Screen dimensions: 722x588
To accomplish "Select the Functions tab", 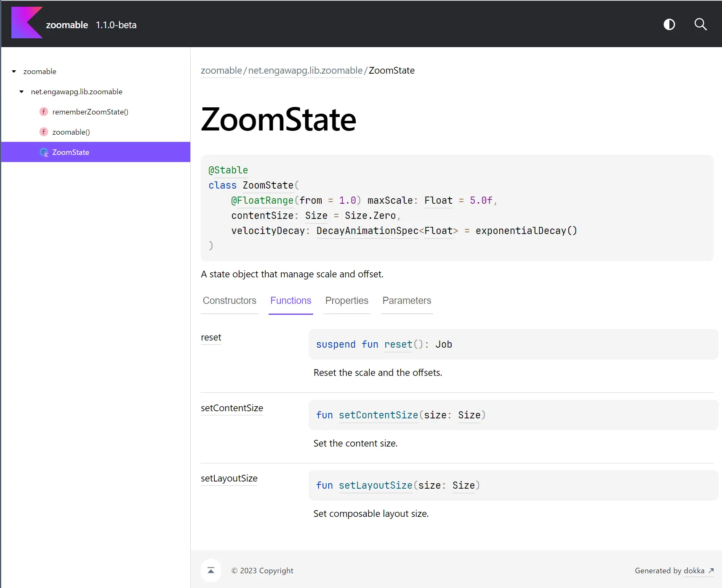I will 290,301.
